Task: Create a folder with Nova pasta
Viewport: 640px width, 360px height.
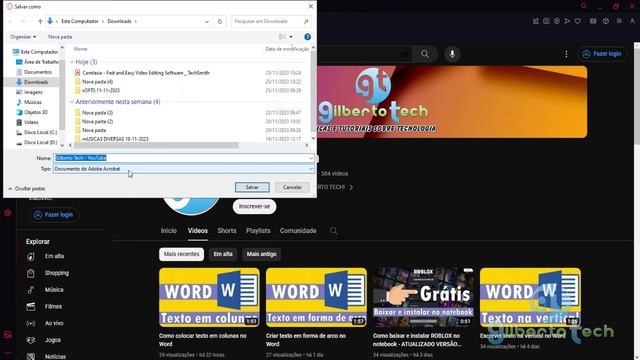Action: pos(60,37)
